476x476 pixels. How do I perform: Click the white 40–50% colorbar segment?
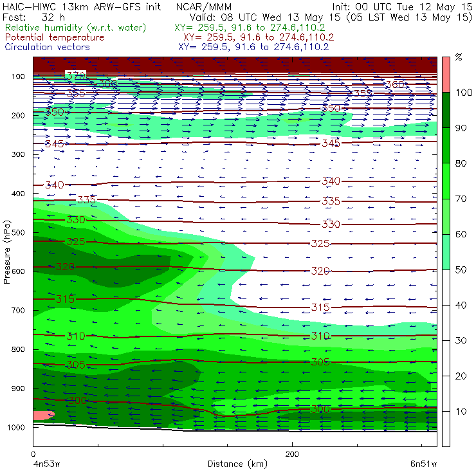point(446,287)
